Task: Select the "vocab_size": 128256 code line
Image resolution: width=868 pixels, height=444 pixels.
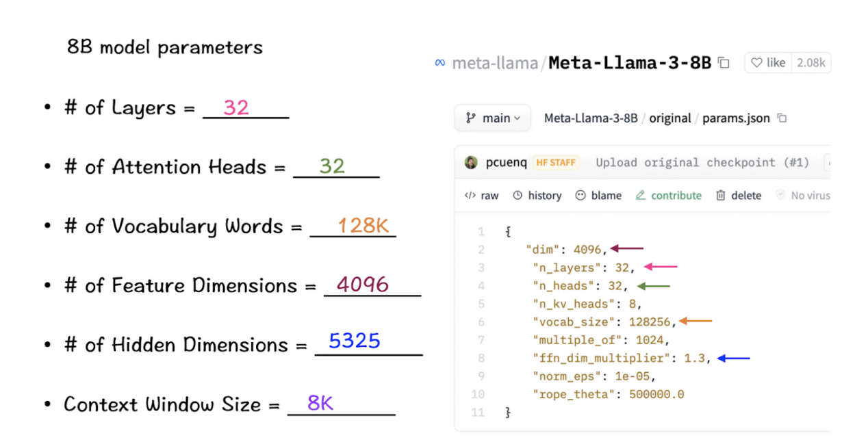Action: pos(604,322)
